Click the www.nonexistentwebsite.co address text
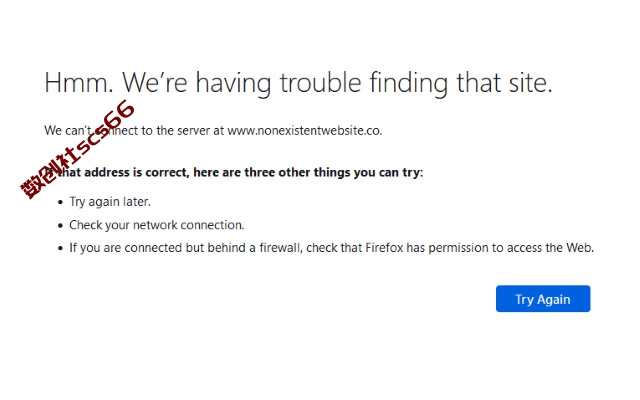 304,131
